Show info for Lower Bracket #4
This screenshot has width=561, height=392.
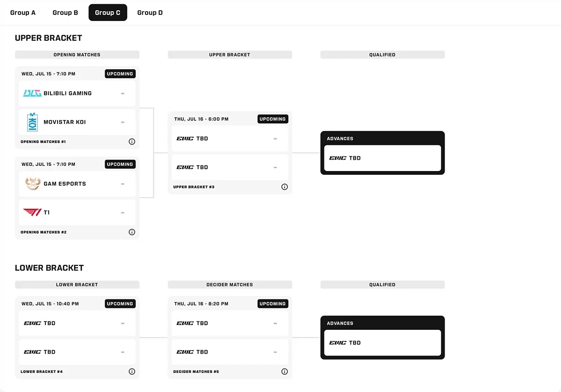pos(132,372)
